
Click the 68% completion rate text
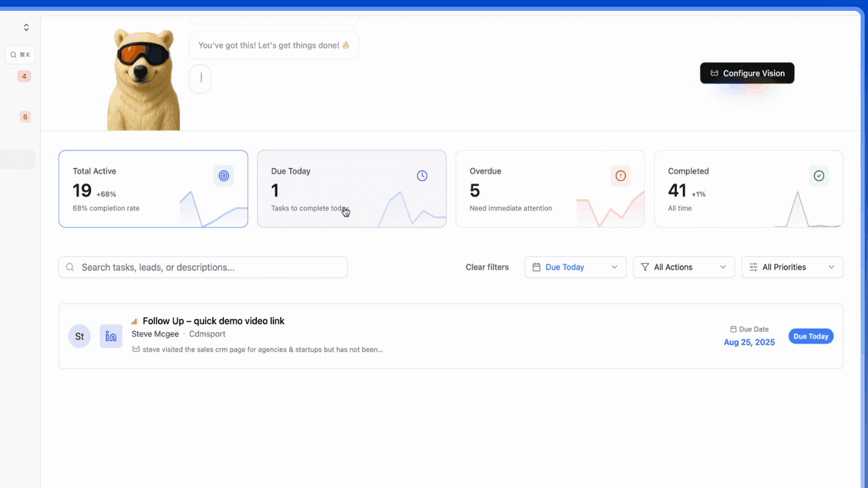pyautogui.click(x=106, y=208)
